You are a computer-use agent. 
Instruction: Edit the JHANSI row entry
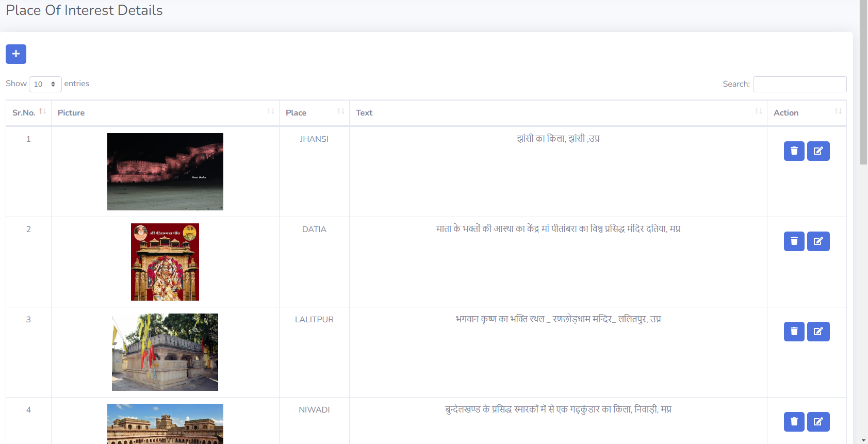pos(818,151)
